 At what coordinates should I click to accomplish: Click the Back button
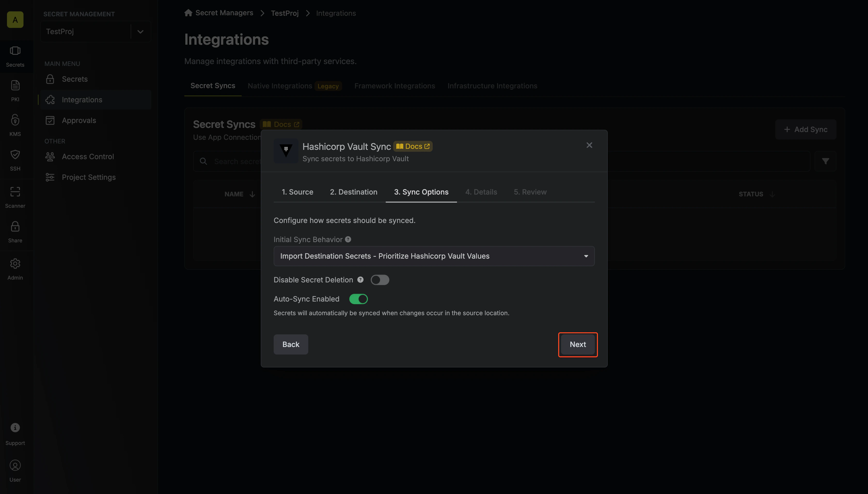pos(291,344)
